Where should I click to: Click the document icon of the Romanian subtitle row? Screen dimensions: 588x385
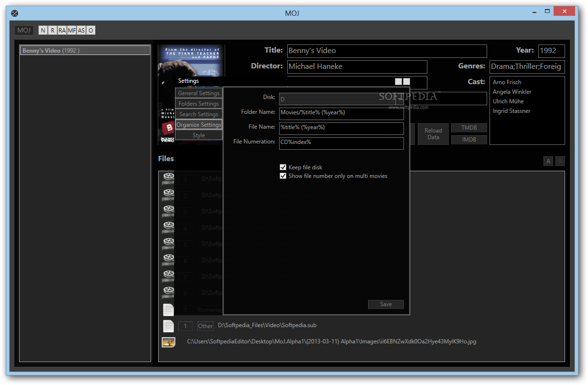click(168, 309)
